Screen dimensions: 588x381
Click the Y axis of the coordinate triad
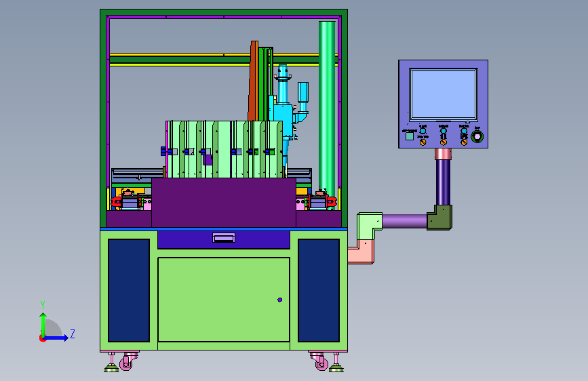43,325
